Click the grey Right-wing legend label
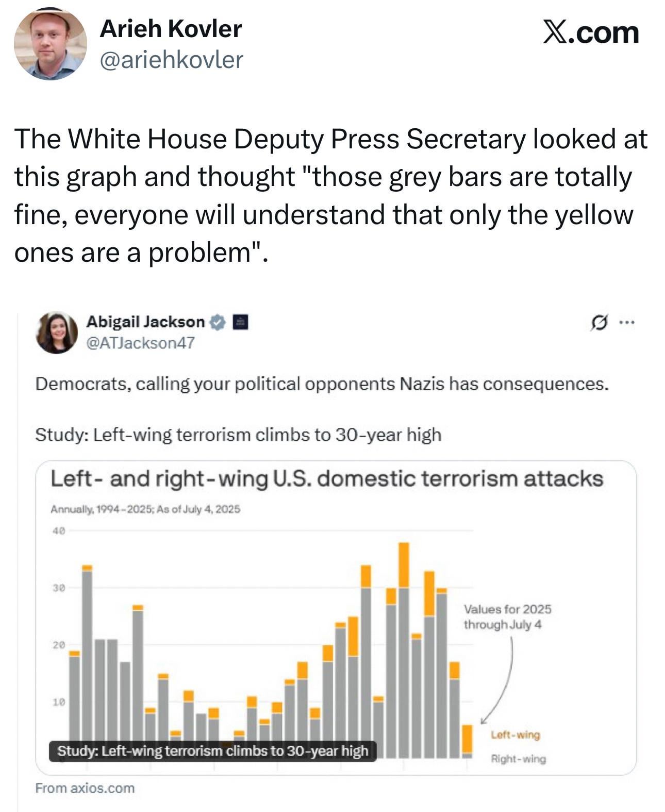This screenshot has width=665, height=812. (518, 758)
